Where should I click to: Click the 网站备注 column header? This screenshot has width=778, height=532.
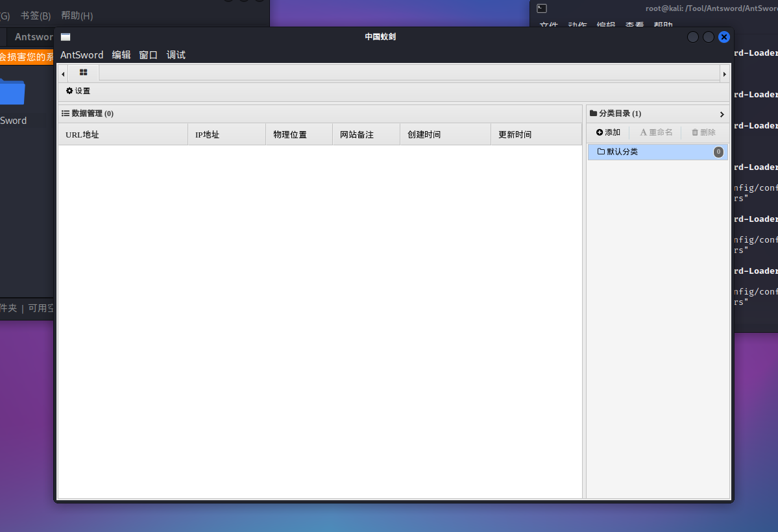click(x=366, y=134)
